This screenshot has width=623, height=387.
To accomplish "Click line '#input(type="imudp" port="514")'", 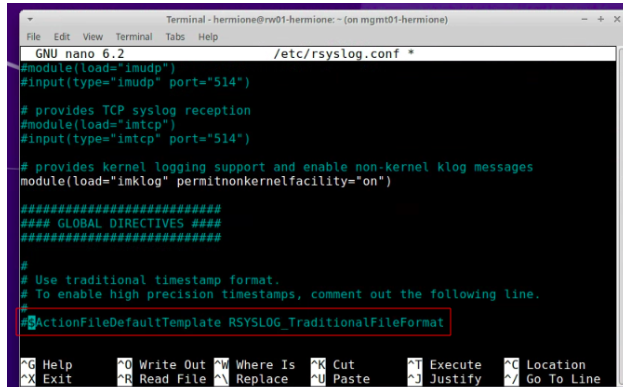I will tap(135, 82).
